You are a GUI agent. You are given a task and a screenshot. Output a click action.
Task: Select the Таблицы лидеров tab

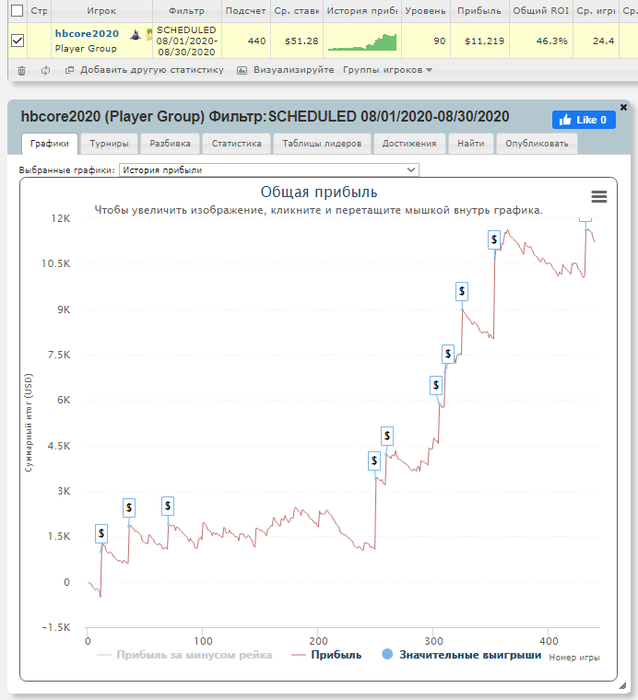[x=322, y=144]
